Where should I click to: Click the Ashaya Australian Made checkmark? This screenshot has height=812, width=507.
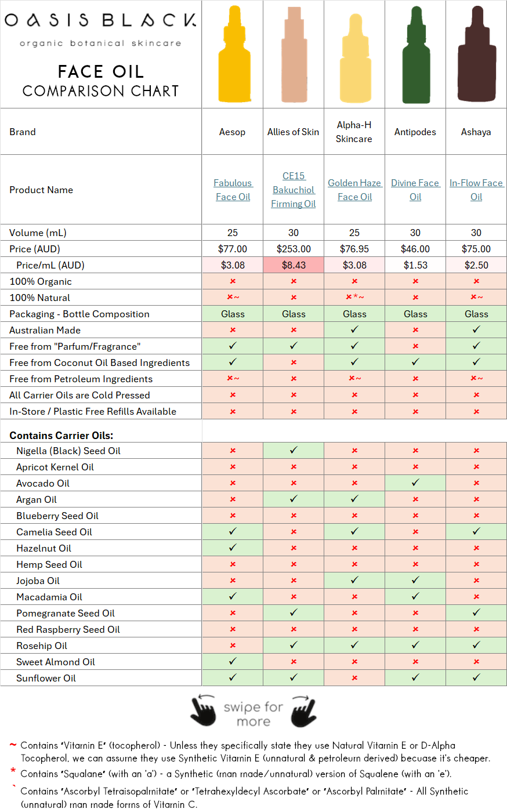(476, 329)
